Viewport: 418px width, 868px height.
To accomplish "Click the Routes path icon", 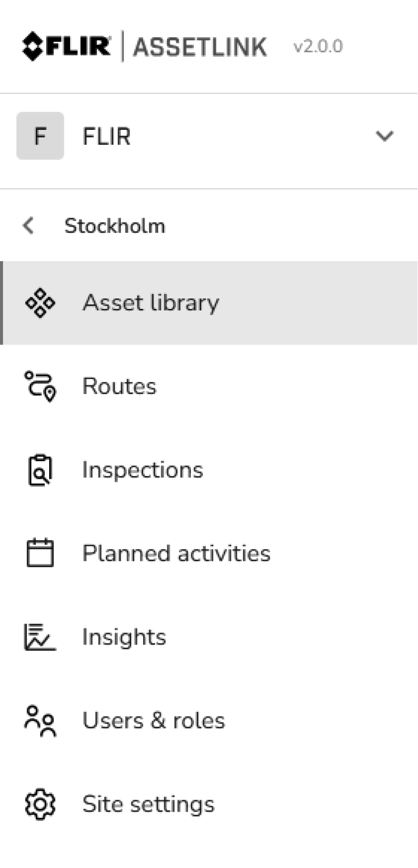I will coord(40,386).
